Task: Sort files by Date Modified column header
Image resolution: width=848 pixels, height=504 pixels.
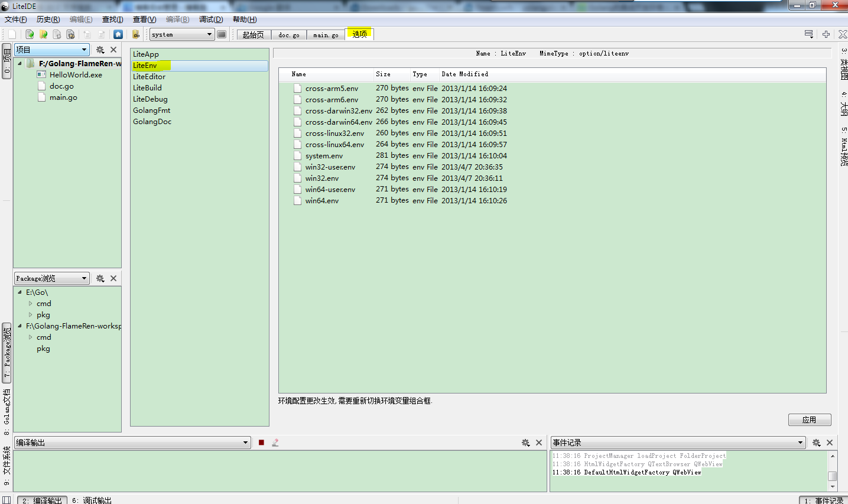Action: pos(465,74)
